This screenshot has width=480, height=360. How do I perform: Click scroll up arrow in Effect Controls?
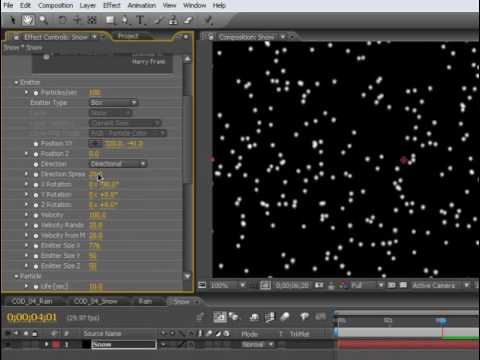click(188, 59)
